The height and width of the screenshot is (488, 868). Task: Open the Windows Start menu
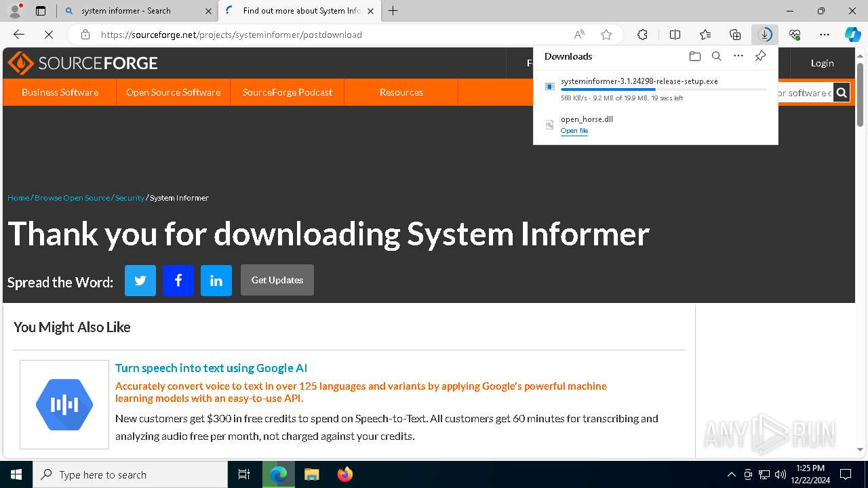tap(16, 474)
